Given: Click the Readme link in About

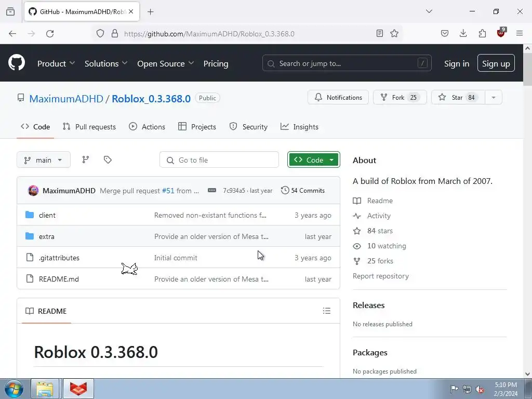Looking at the screenshot, I should 373,201.
